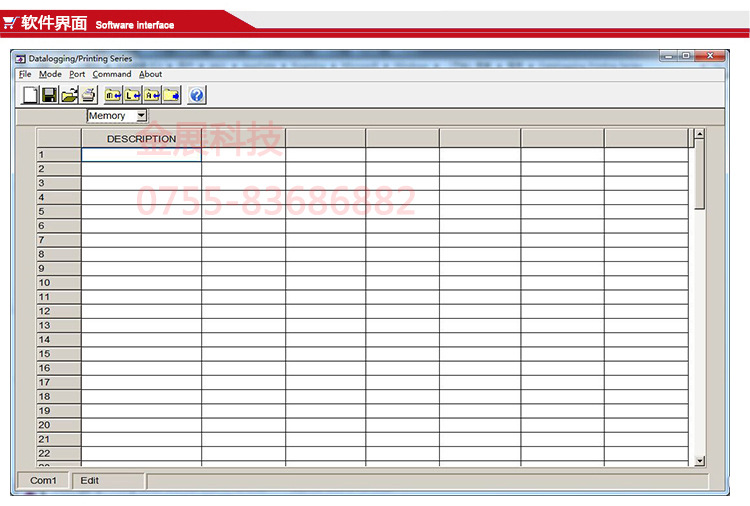Open the Port menu
The image size is (750, 506).
pyautogui.click(x=77, y=74)
